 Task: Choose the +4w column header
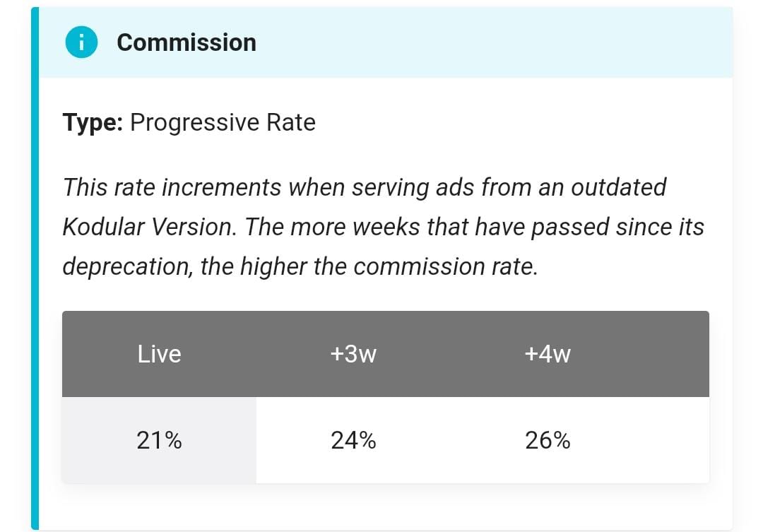[548, 354]
